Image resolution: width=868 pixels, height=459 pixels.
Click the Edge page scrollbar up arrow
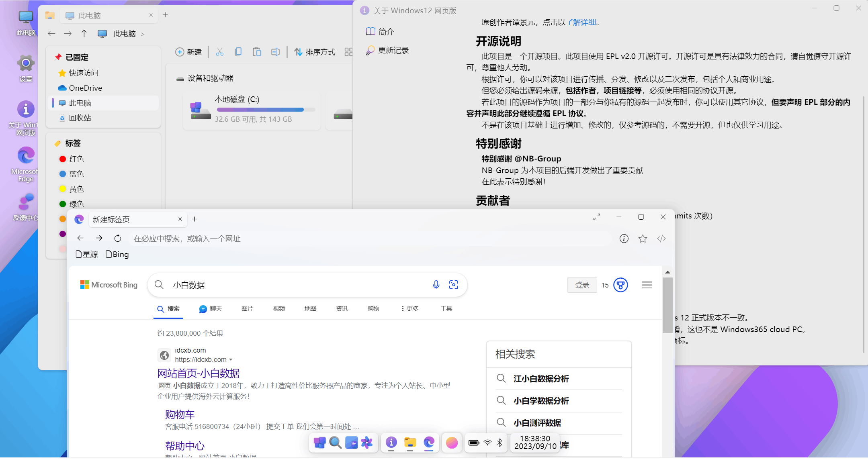667,272
